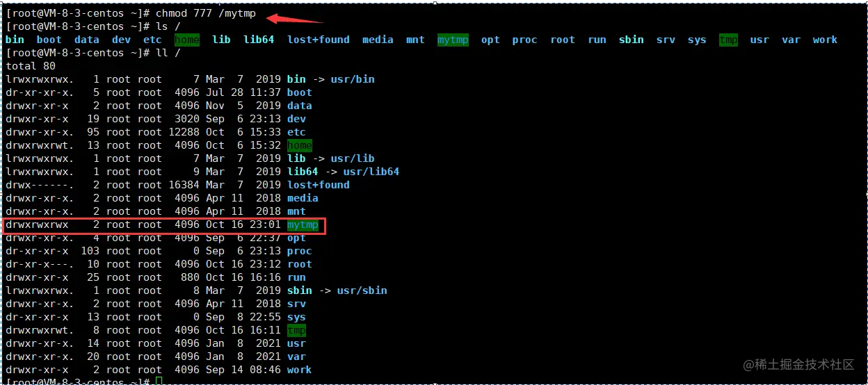Image resolution: width=868 pixels, height=385 pixels.
Task: Select highlighted 'tmp' in the ls output row
Action: 728,40
